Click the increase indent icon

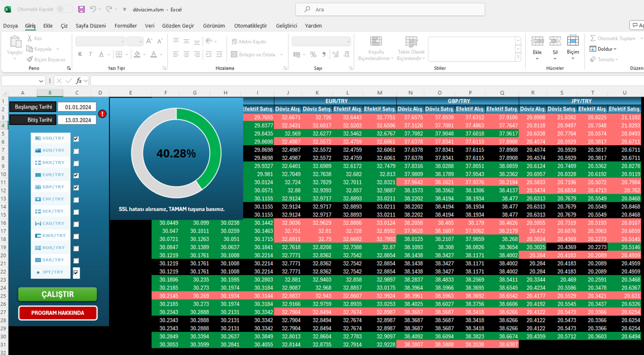coord(220,54)
